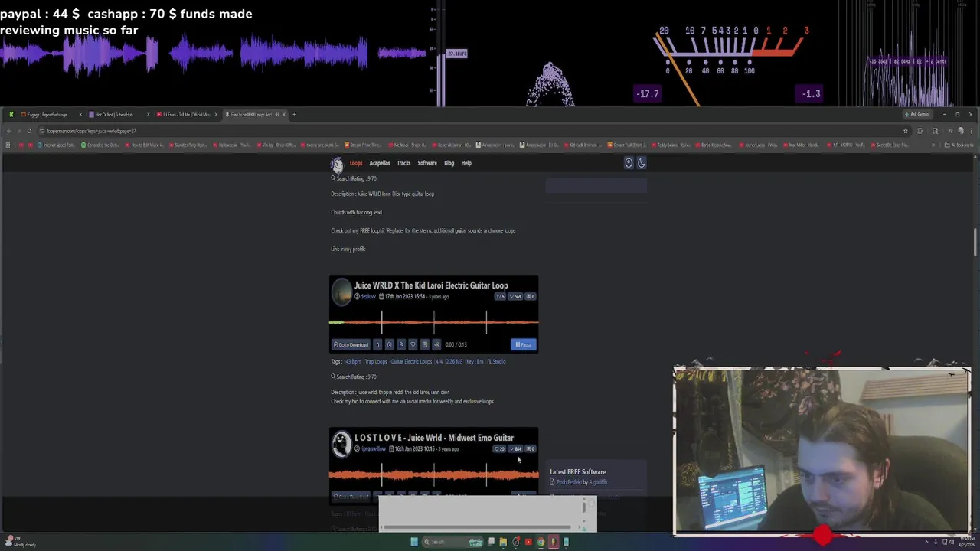The width and height of the screenshot is (980, 551).
Task: Click the ghost avatar of LOSTLOVE loop
Action: pyautogui.click(x=341, y=444)
